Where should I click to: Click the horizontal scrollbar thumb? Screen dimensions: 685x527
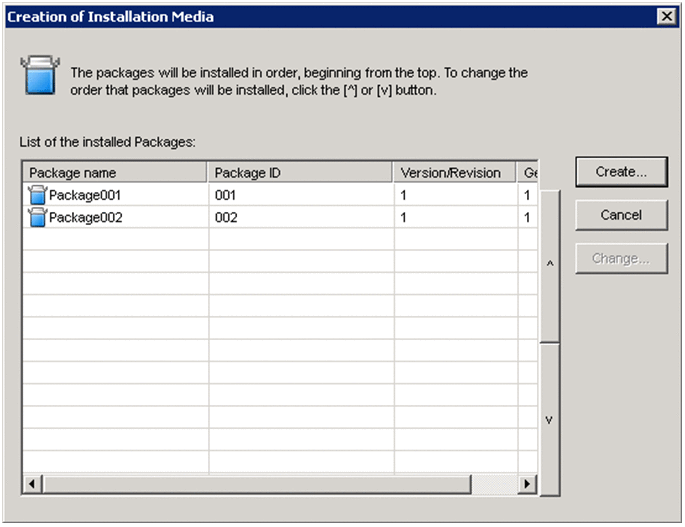tap(257, 484)
